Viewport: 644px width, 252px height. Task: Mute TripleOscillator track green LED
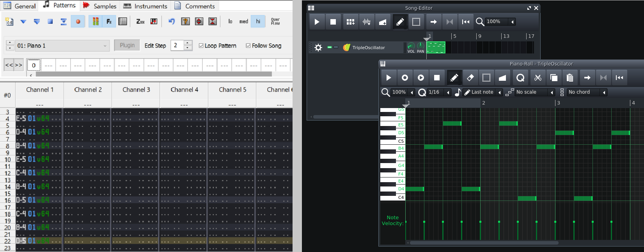click(330, 47)
